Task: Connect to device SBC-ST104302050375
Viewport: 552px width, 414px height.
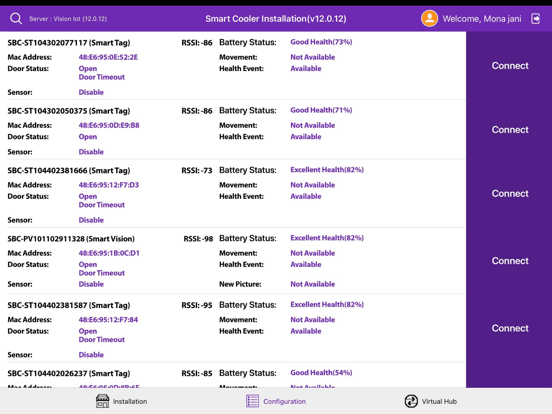Action: pyautogui.click(x=510, y=130)
